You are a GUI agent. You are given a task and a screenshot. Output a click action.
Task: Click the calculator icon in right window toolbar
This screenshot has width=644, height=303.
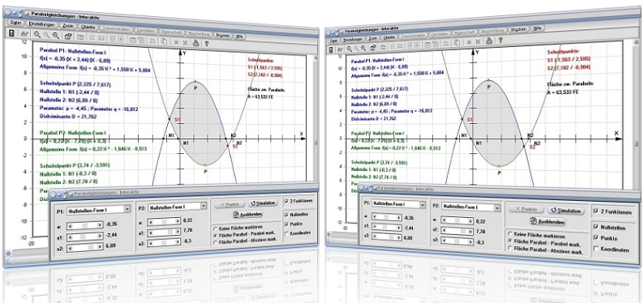pos(332,49)
